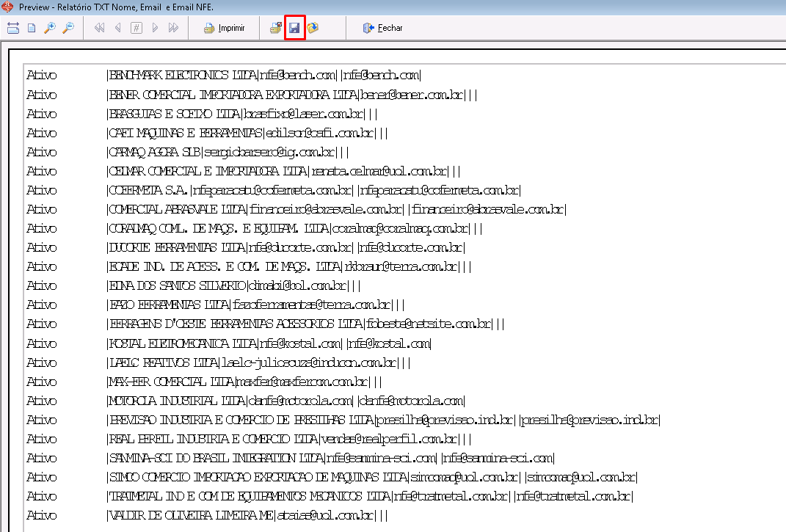Go to the next page

(x=155, y=28)
